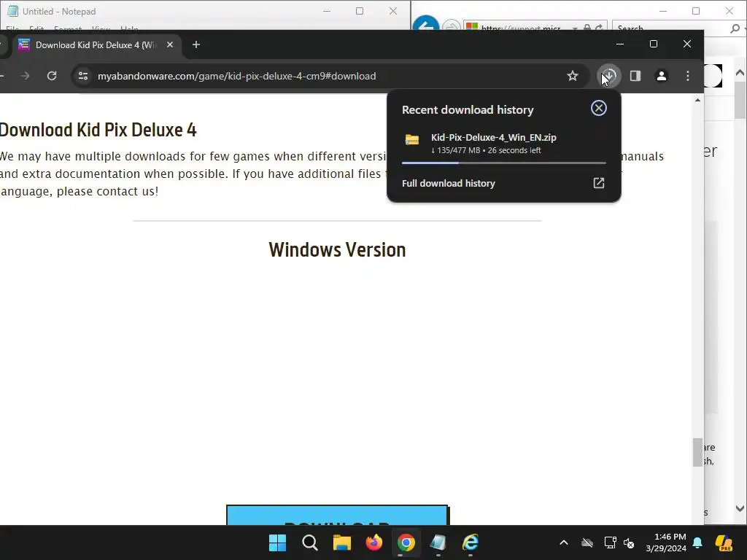This screenshot has width=747, height=560.
Task: Open Chrome three-dot menu
Action: pos(687,76)
